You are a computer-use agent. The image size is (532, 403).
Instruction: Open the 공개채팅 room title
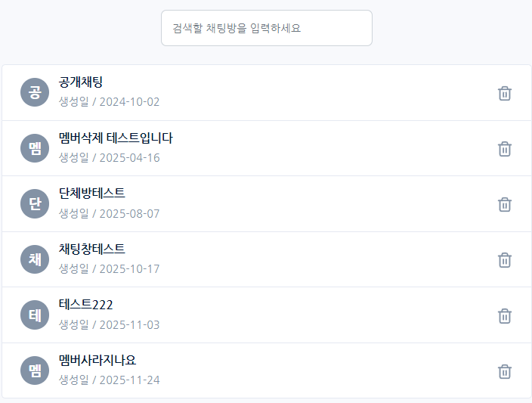pos(81,82)
